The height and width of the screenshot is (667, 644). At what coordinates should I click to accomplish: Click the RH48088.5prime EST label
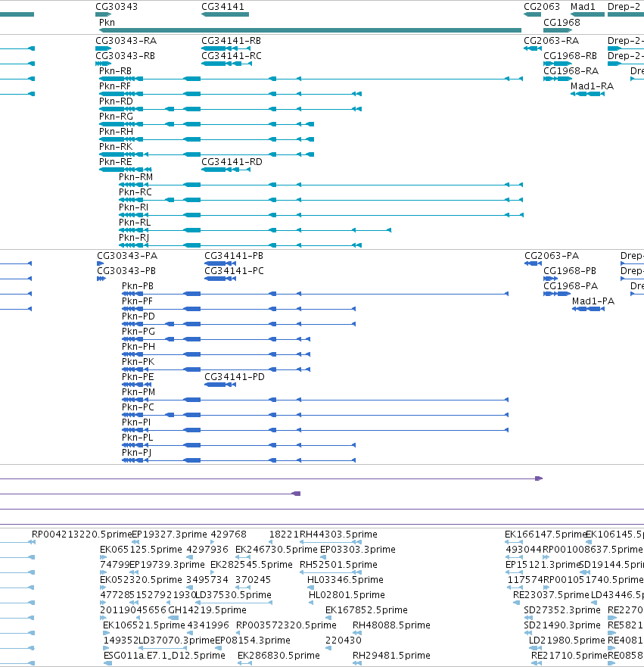click(x=391, y=625)
